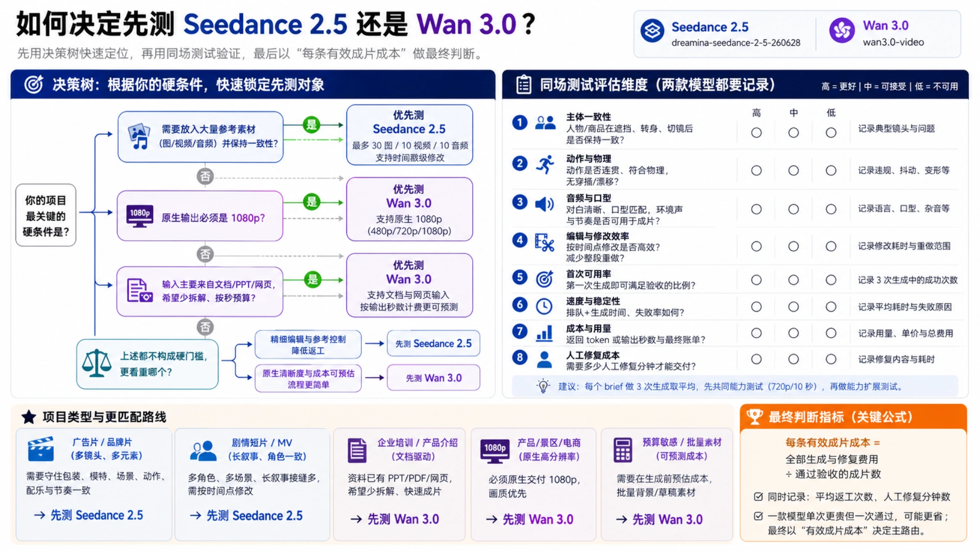The width and height of the screenshot is (980, 551).
Task: Click the media and music reference icon
Action: (139, 136)
